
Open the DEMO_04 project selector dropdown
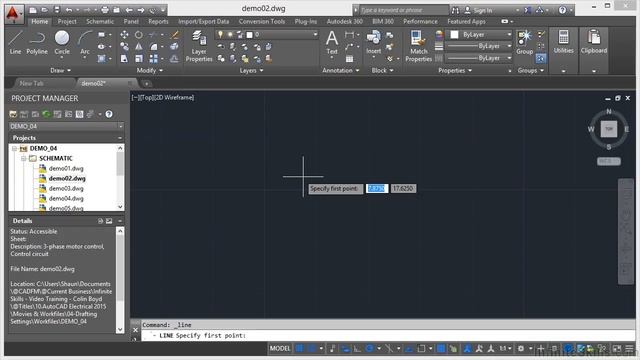(66, 127)
